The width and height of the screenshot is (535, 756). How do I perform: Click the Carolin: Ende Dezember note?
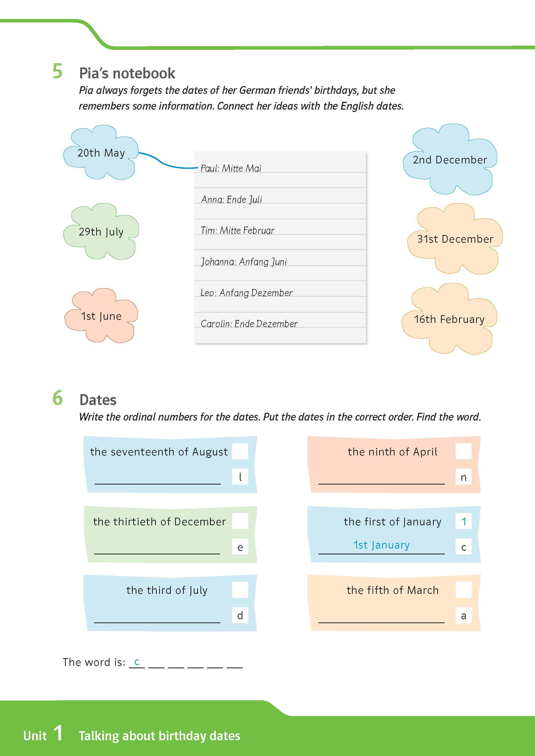tap(249, 323)
